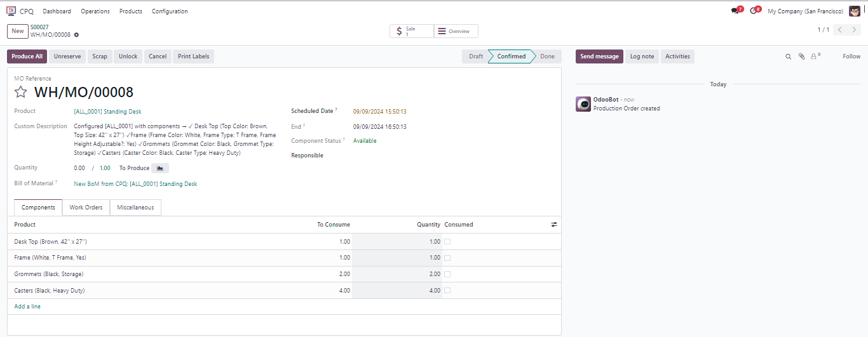This screenshot has width=868, height=337.
Task: Click Follow
Action: [x=851, y=56]
